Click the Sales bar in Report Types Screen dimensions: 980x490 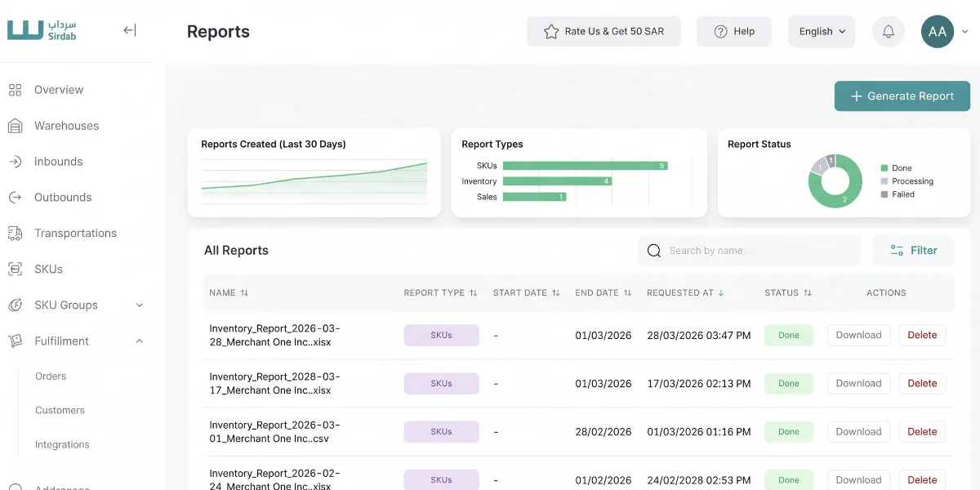pos(535,197)
